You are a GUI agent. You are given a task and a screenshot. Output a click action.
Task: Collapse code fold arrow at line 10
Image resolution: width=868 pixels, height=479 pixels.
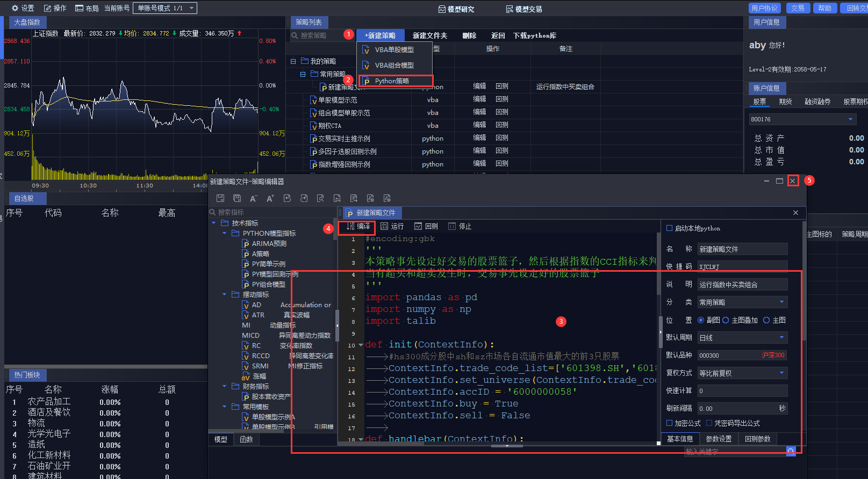click(x=361, y=345)
